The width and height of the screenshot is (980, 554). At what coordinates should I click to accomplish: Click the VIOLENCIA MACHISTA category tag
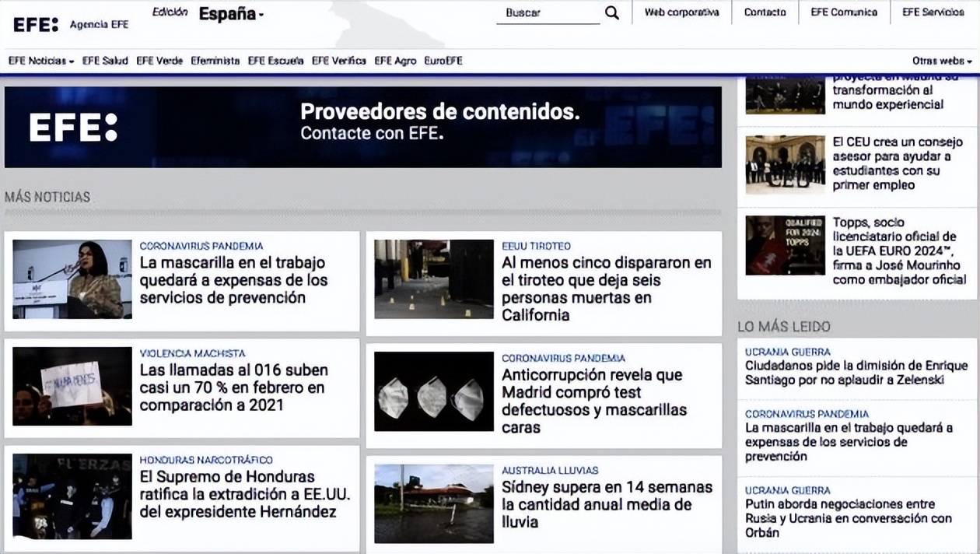click(x=192, y=353)
